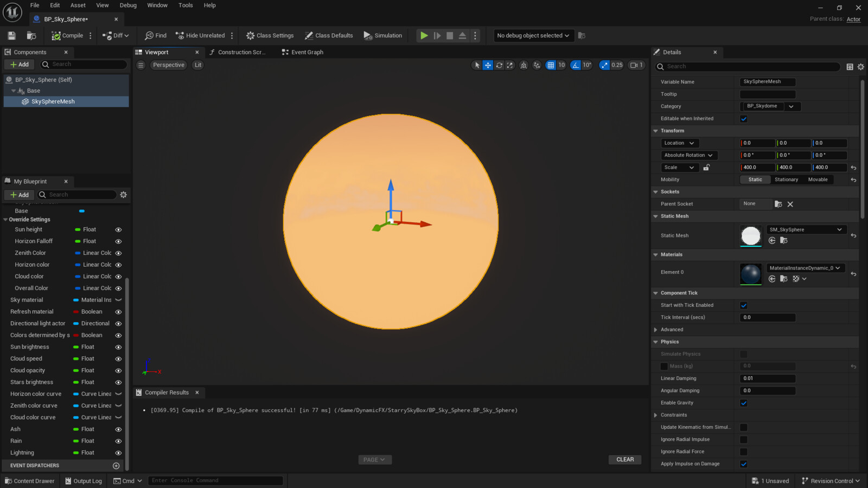
Task: Activate the Translate gizmo tool
Action: (488, 65)
